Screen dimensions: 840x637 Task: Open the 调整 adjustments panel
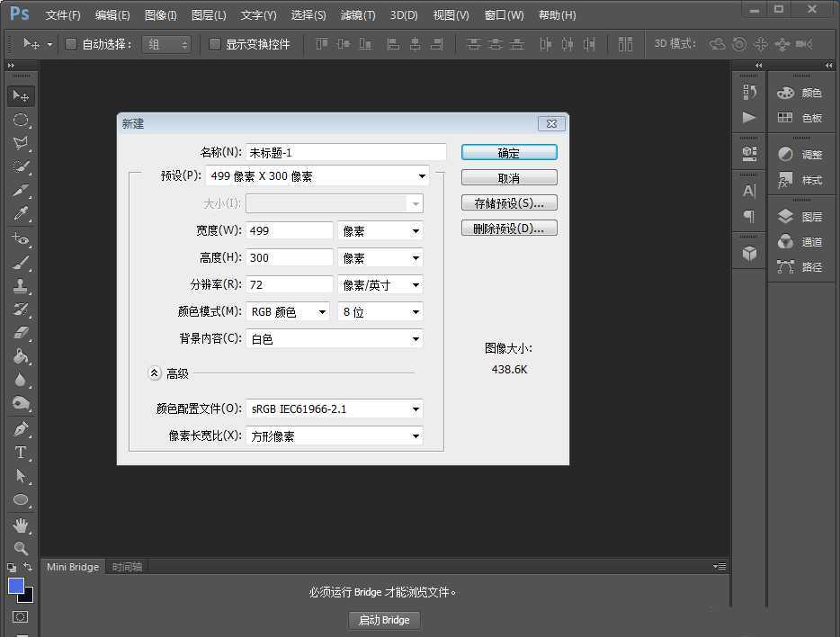pos(808,154)
